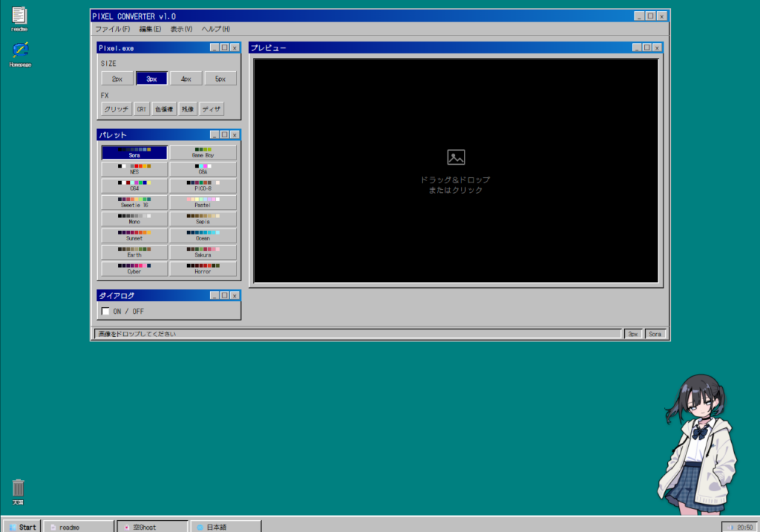Open the 編集(E) menu

point(150,29)
